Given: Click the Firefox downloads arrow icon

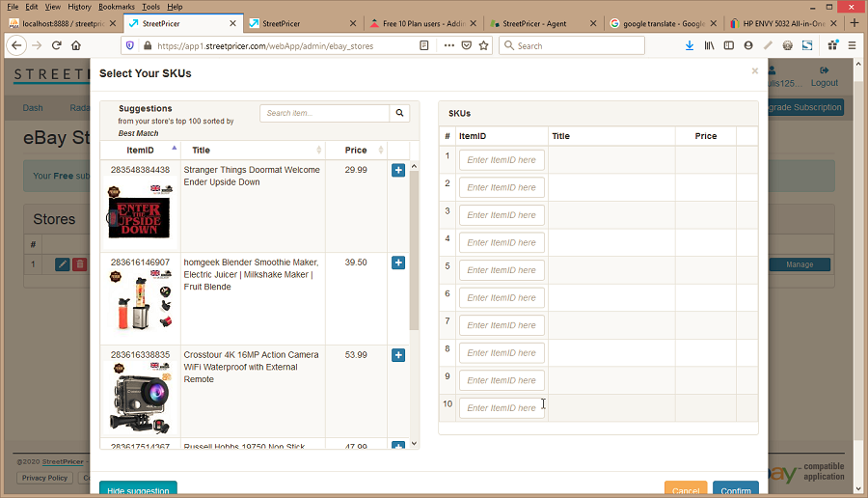Looking at the screenshot, I should click(x=689, y=45).
